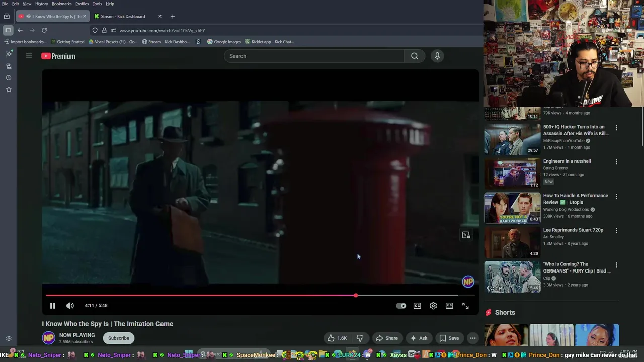
Task: Open more actions (three dots) under the video
Action: point(473,338)
